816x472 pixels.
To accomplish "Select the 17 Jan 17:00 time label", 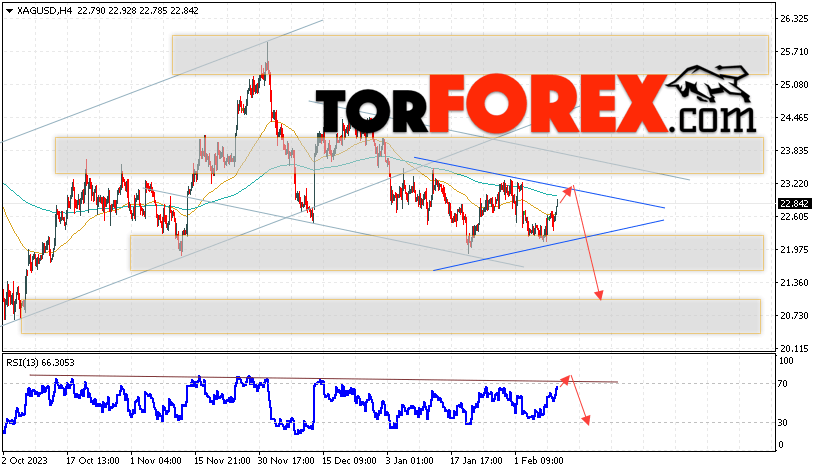I will 476,461.
